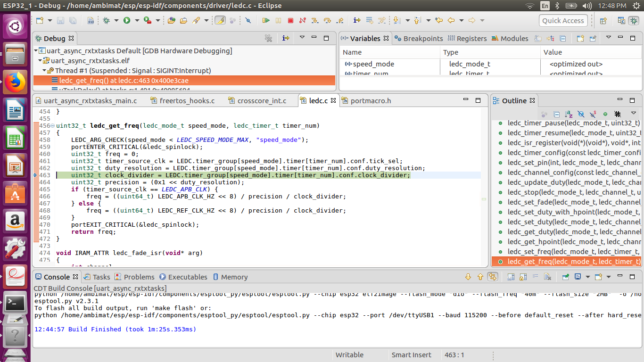
Task: Select ledc_get_freq in the Outline panel
Action: 566,261
